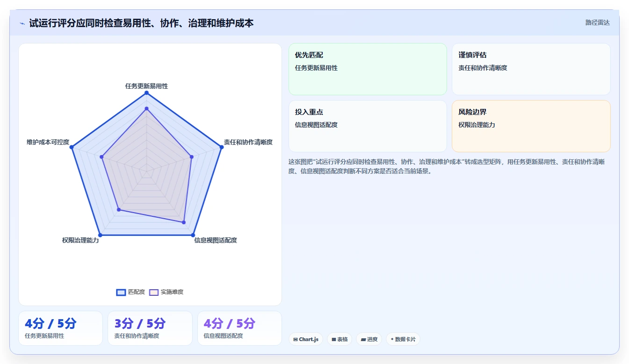Image resolution: width=629 pixels, height=364 pixels.
Task: Select the 优先匹配 card
Action: pos(368,69)
